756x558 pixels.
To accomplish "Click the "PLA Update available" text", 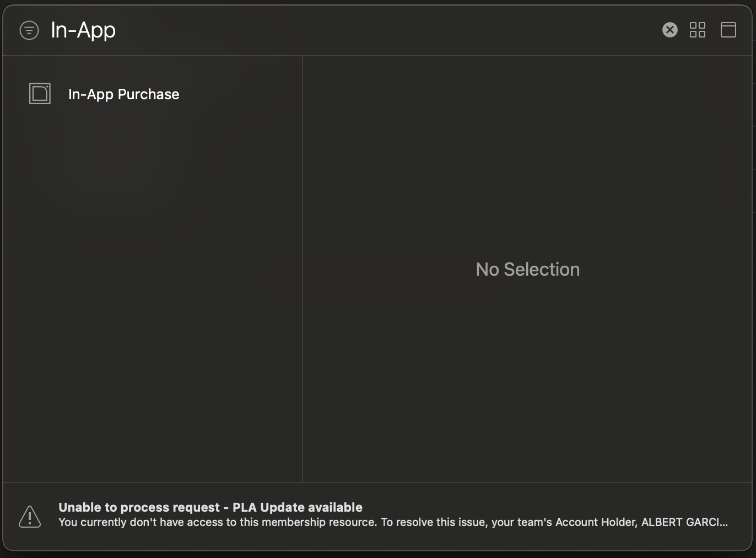I will tap(298, 507).
